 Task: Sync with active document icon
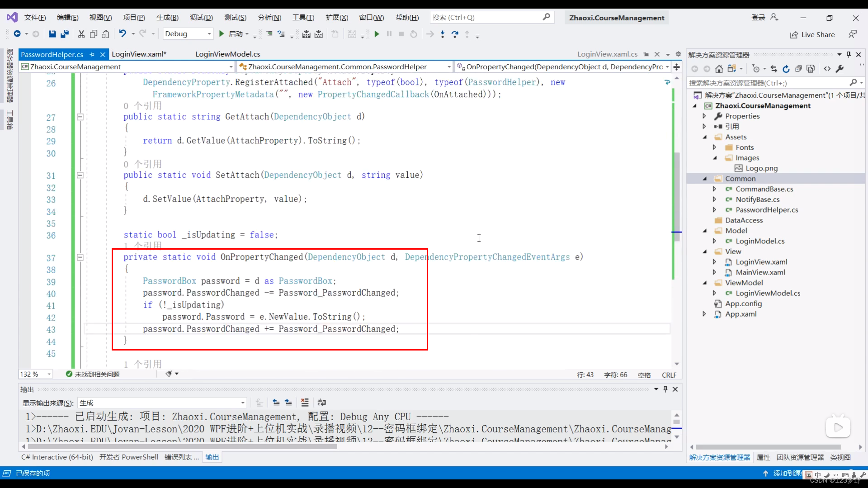[x=774, y=69]
